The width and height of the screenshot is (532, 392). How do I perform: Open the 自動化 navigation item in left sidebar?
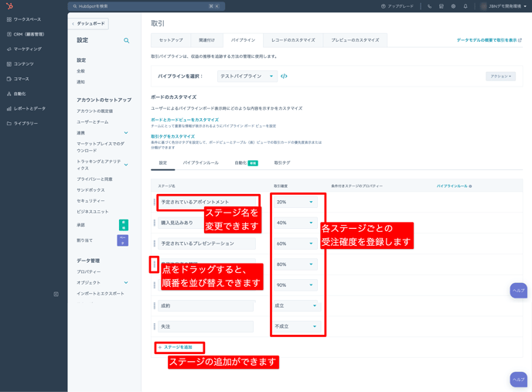16,94
